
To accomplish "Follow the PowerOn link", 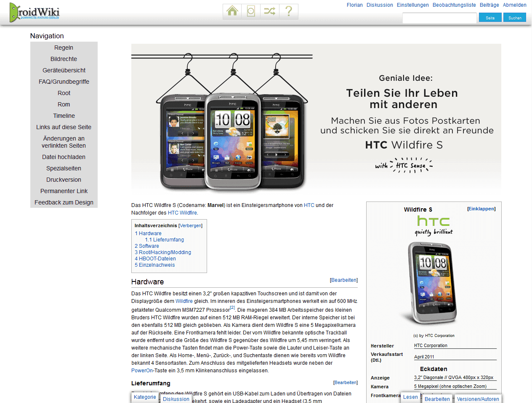I will pos(142,371).
